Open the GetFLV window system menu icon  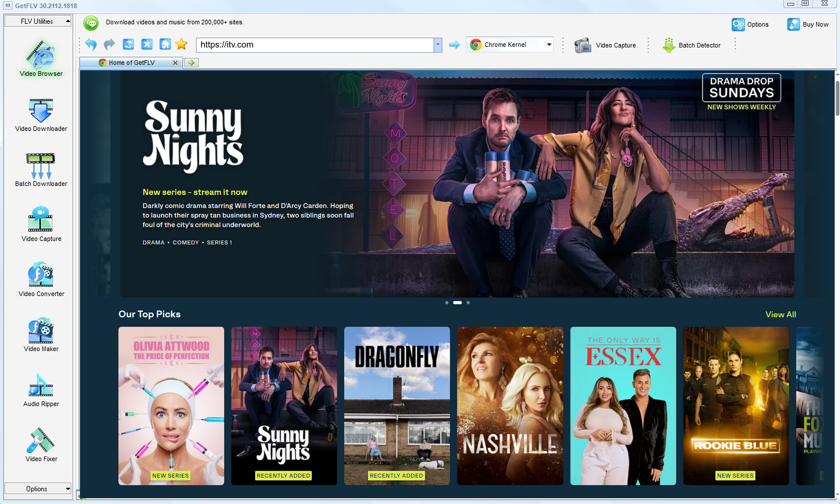[x=8, y=5]
